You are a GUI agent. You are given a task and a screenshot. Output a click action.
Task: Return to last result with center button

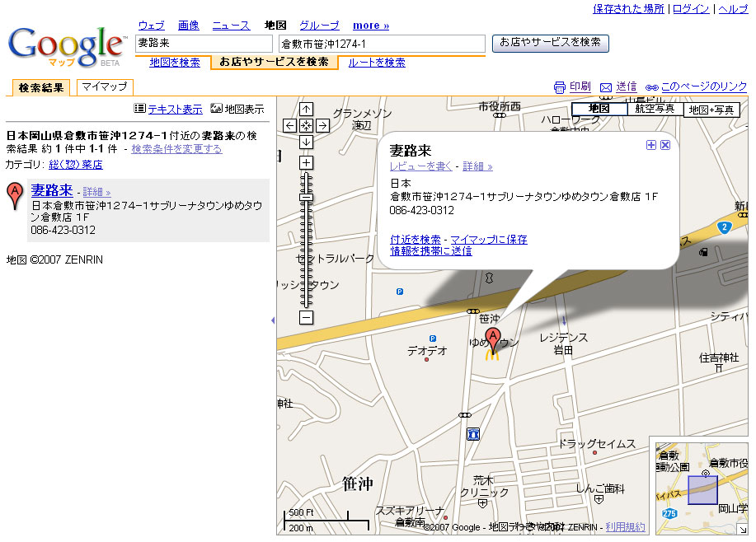[x=306, y=126]
